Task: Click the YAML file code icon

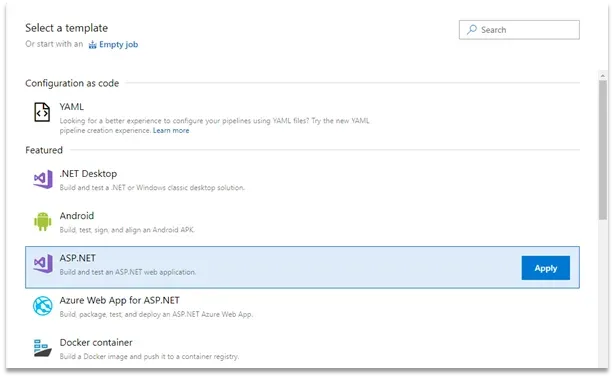Action: point(42,112)
